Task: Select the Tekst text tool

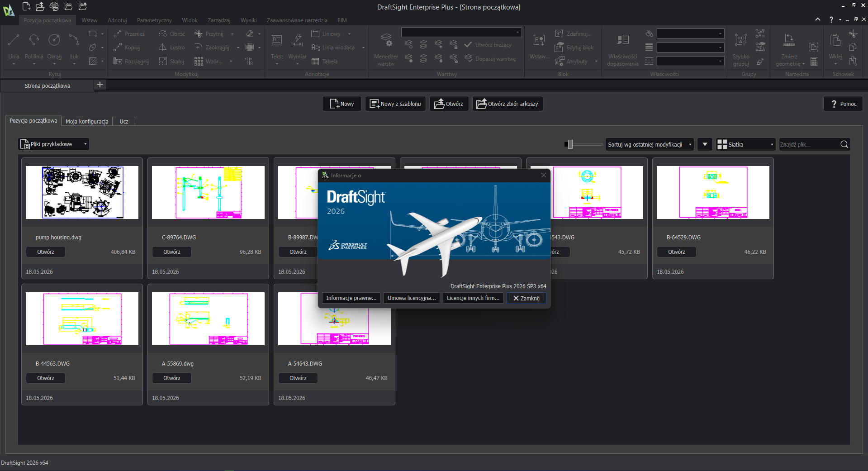Action: 277,46
